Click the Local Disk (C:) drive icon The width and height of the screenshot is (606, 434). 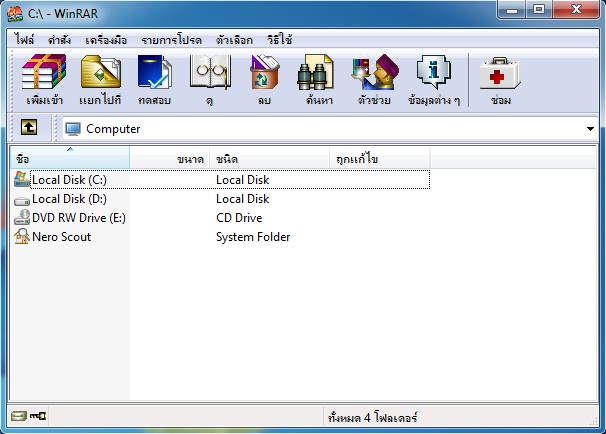pos(21,179)
